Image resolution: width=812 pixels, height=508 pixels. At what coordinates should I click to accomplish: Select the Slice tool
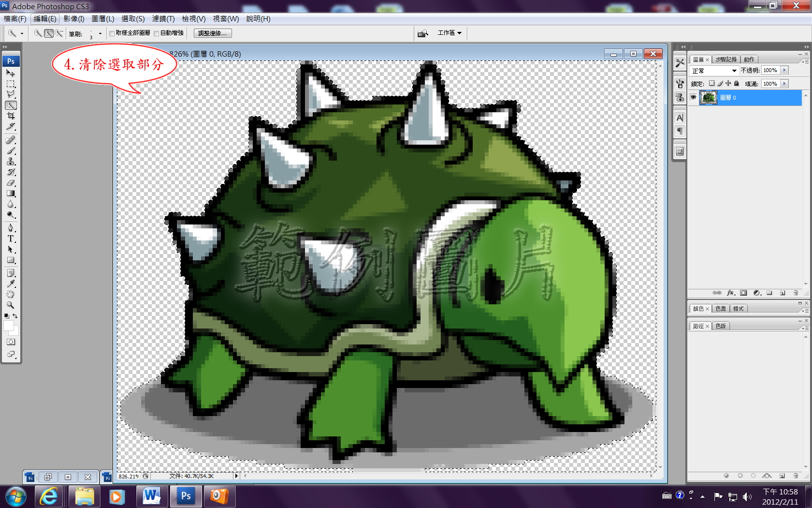point(11,126)
